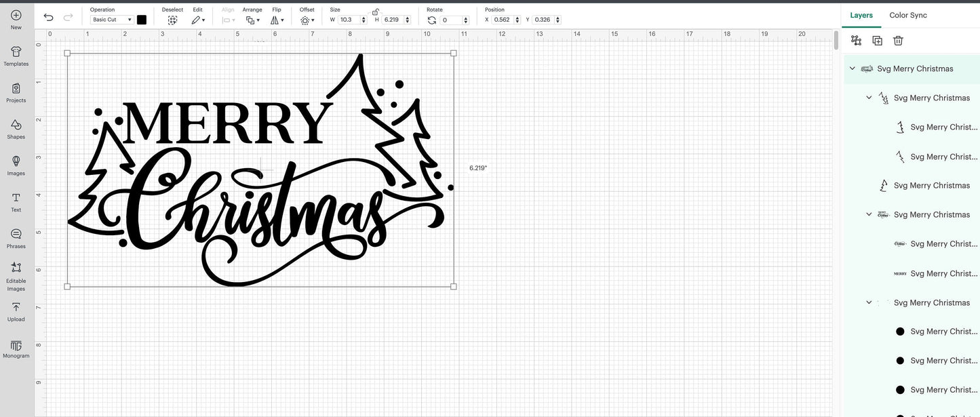
Task: Open the Offset dropdown menu
Action: click(307, 20)
